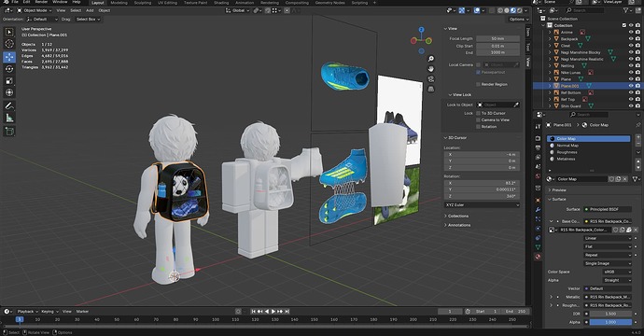This screenshot has width=644, height=336.
Task: Click the IOR 1.500 value field
Action: click(610, 314)
